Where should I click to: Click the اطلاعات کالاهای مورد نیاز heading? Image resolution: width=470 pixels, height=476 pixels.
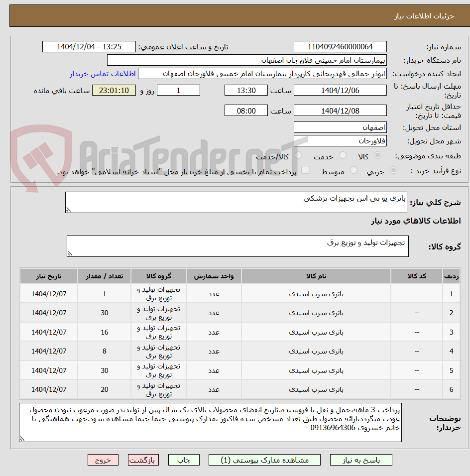point(416,221)
